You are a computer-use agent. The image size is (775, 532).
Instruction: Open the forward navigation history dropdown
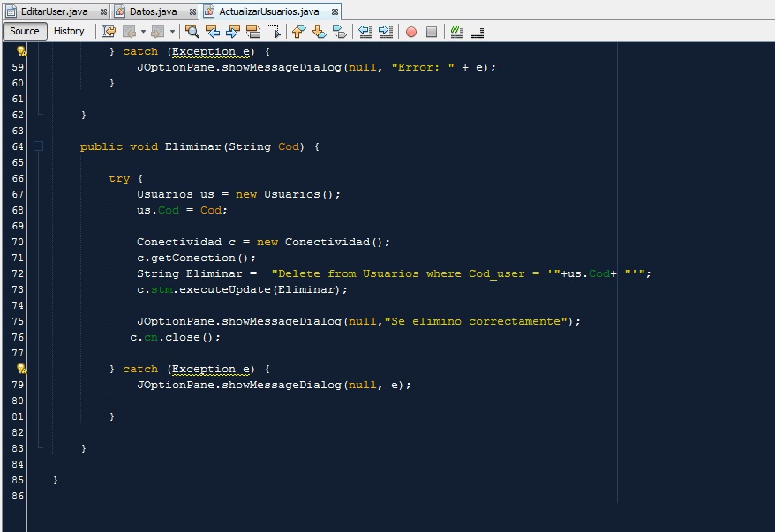coord(173,32)
